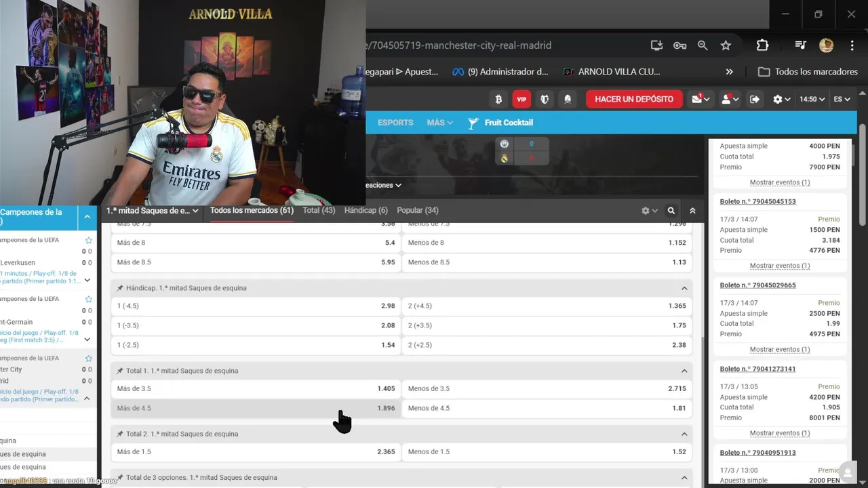Toggle pin on Hándicap 1.ª mitad Saques de esquina
The width and height of the screenshot is (868, 488).
point(120,288)
